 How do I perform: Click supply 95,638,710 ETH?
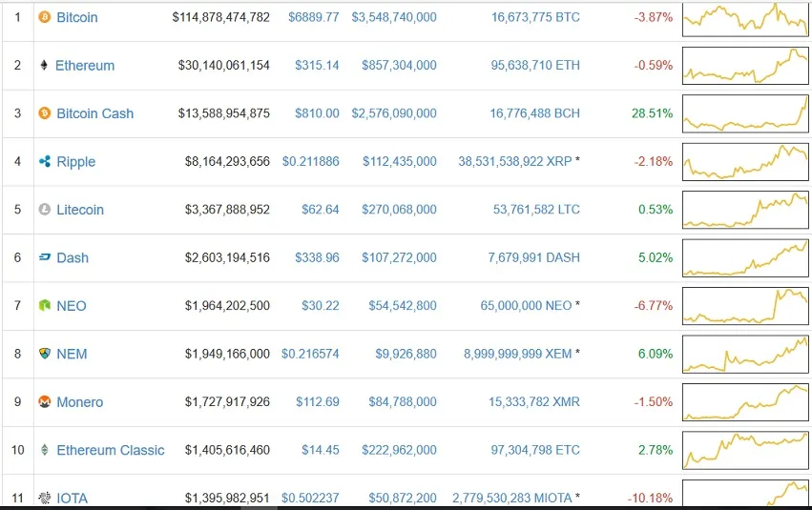pos(535,65)
